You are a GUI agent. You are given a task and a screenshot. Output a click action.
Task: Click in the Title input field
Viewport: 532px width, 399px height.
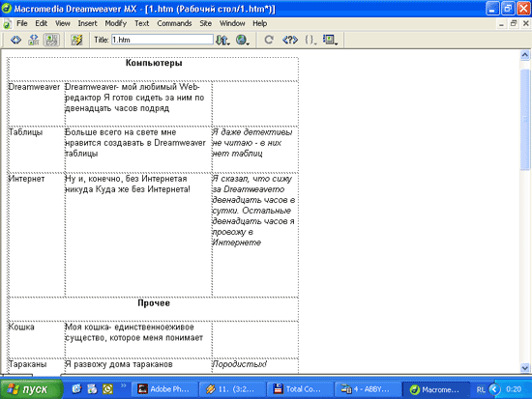pyautogui.click(x=163, y=40)
